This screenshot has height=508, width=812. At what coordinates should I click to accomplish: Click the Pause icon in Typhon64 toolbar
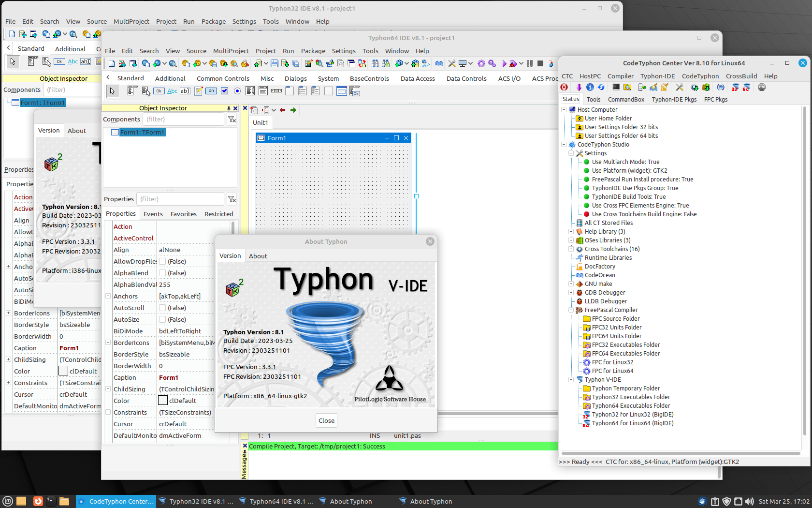[530, 63]
